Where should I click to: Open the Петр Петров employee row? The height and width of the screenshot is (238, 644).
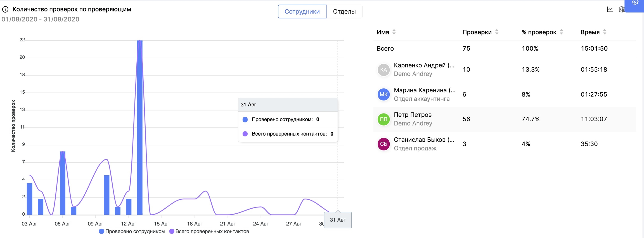[x=413, y=115]
